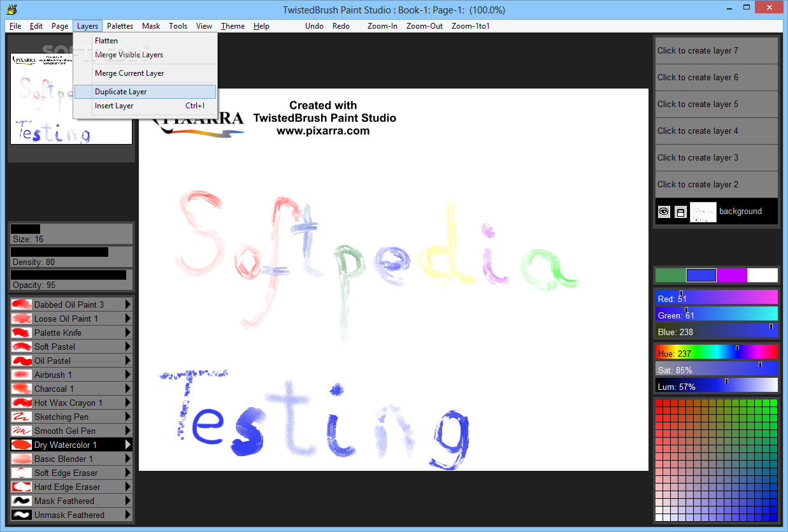This screenshot has width=788, height=532.
Task: Expand Loose Oil Paint 1 arrow
Action: (127, 319)
